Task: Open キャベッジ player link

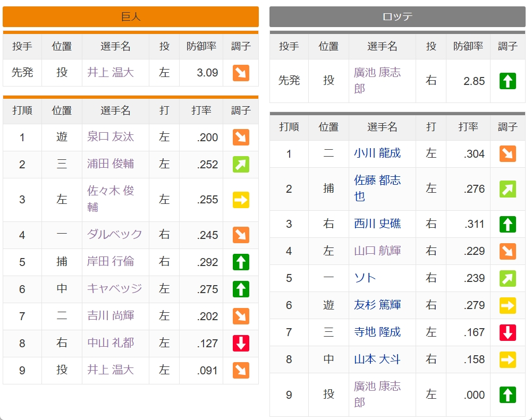Action: (114, 289)
